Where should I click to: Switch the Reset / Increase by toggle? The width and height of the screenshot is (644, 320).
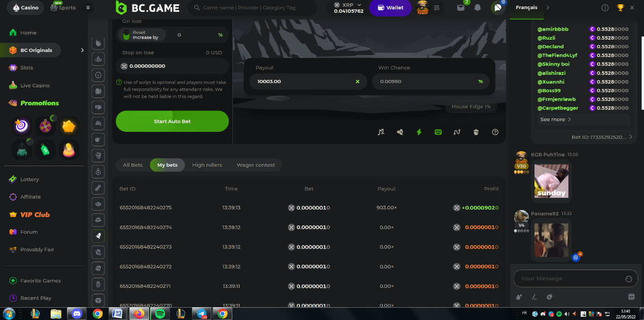point(127,35)
